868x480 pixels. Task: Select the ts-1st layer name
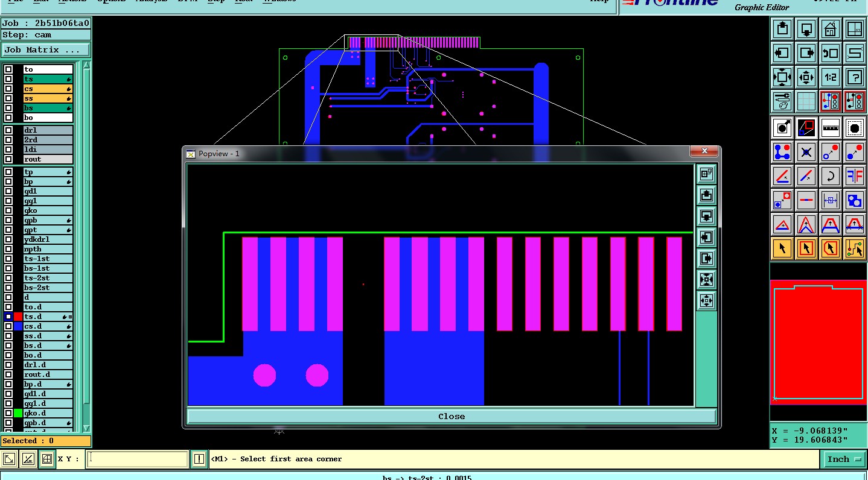pos(48,259)
